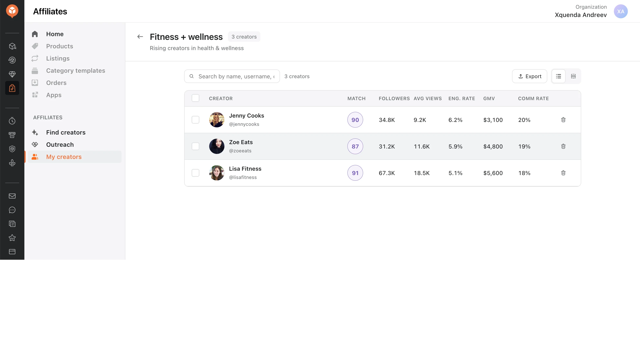The width and height of the screenshot is (640, 364).
Task: Select My creators in sidebar
Action: click(x=74, y=157)
